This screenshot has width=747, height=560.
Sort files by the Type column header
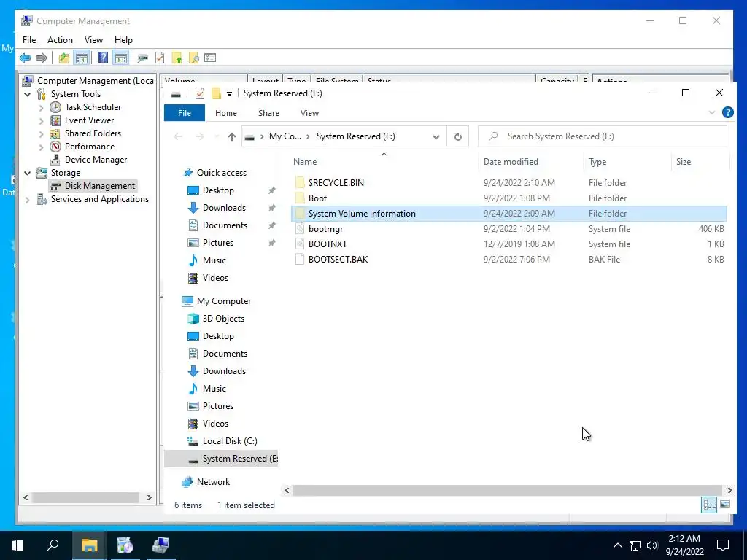coord(627,162)
